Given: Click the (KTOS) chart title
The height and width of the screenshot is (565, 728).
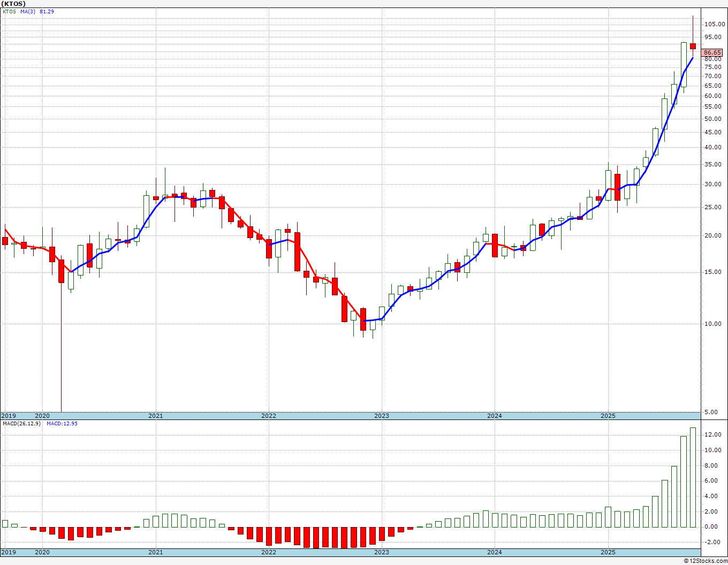Looking at the screenshot, I should coord(13,4).
